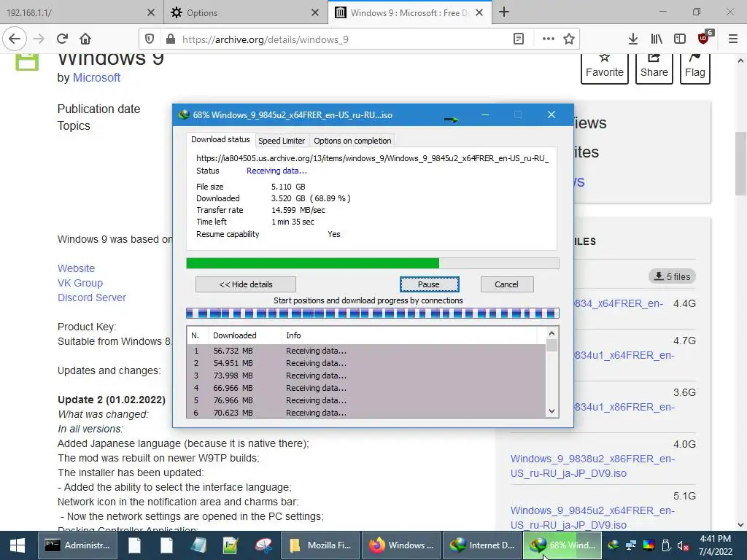The image size is (747, 560).
Task: Open Windows_9_9838u2_x86FRER ISO link
Action: 592,466
